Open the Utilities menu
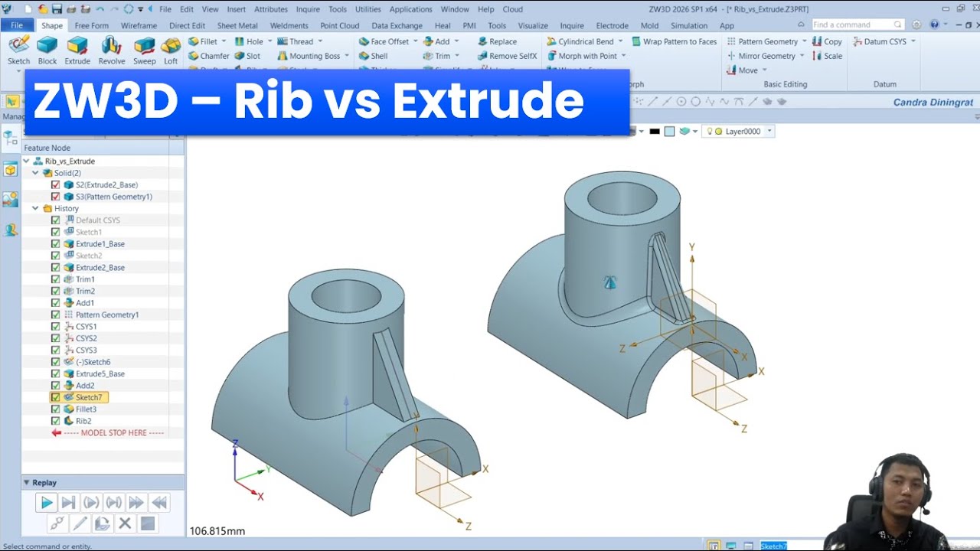The image size is (980, 551). pyautogui.click(x=368, y=9)
